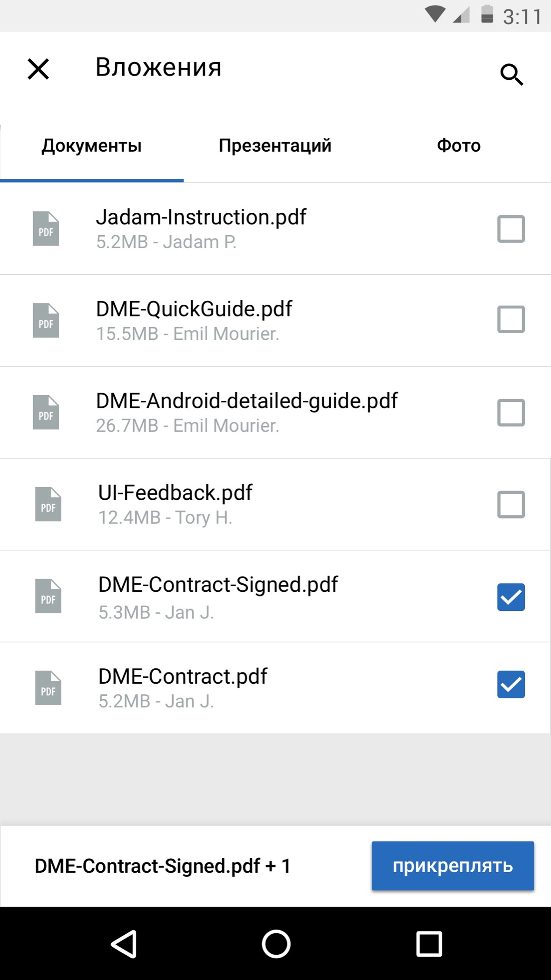
Task: Tap PDF icon of DME-Contract.pdf
Action: coord(48,688)
